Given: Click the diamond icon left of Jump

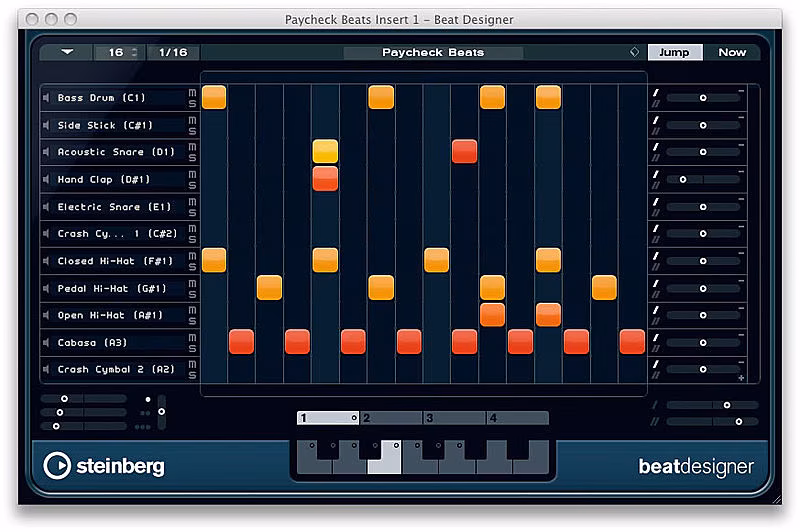Looking at the screenshot, I should (x=633, y=52).
